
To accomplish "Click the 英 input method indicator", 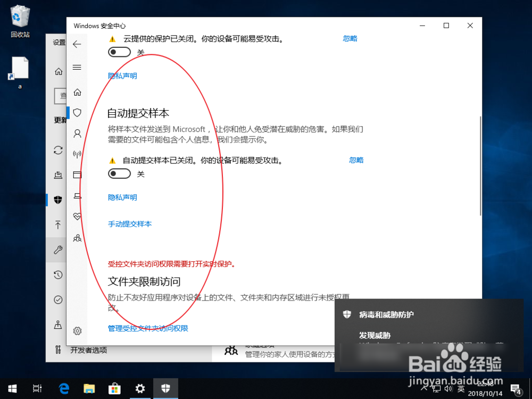I will coord(461,389).
